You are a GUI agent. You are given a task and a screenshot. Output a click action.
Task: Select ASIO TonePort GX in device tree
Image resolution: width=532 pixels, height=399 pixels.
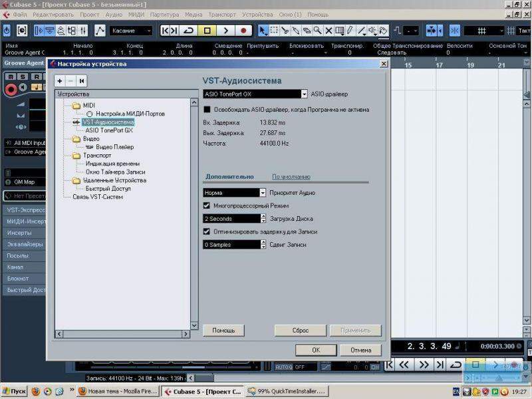point(109,130)
